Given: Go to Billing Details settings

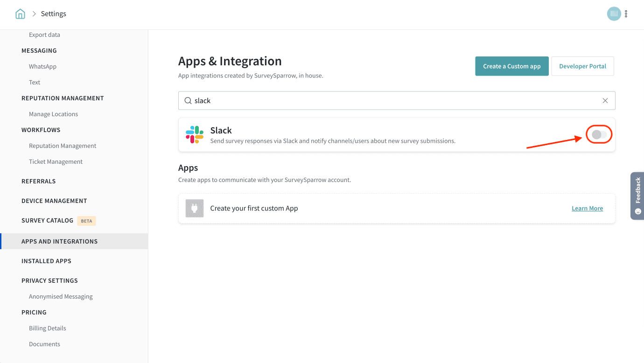Looking at the screenshot, I should coord(48,328).
